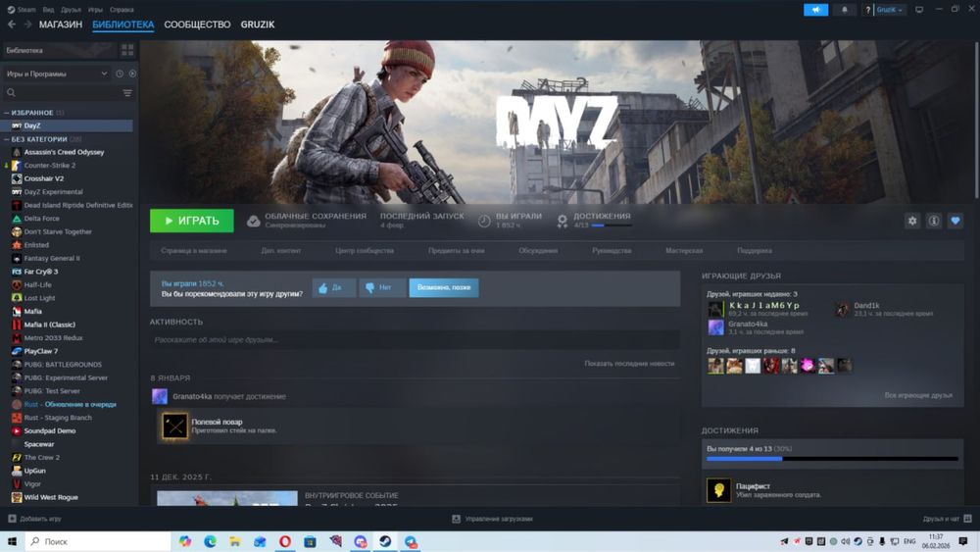Select Crosshair V2 in the list
The image size is (980, 552).
click(x=44, y=178)
